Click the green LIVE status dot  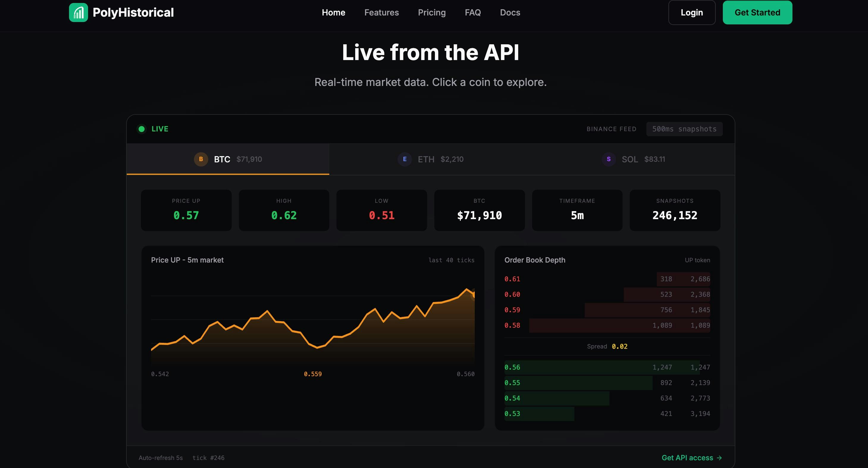(142, 129)
